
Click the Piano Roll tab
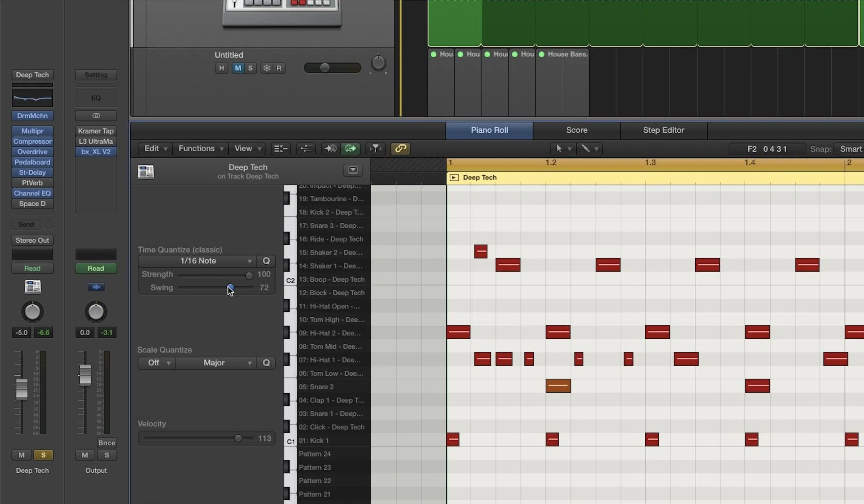(489, 130)
